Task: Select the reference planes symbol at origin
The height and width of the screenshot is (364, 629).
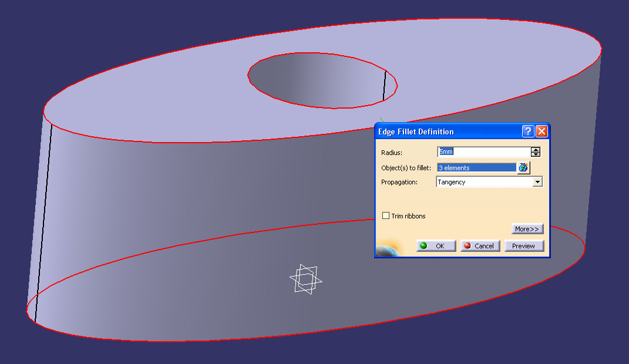Action: pos(305,279)
